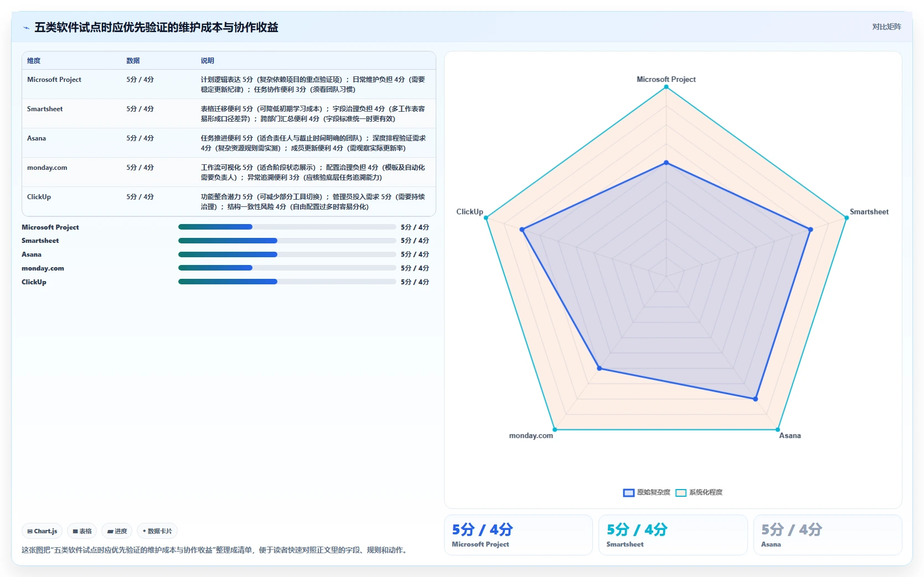
Task: Click the Microsoft Project name cell in the table
Action: 54,80
